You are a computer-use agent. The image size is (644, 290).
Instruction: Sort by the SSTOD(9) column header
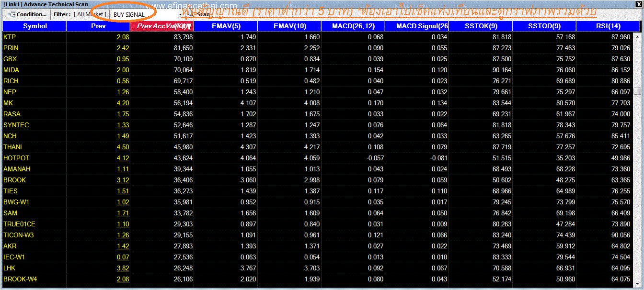pos(544,26)
